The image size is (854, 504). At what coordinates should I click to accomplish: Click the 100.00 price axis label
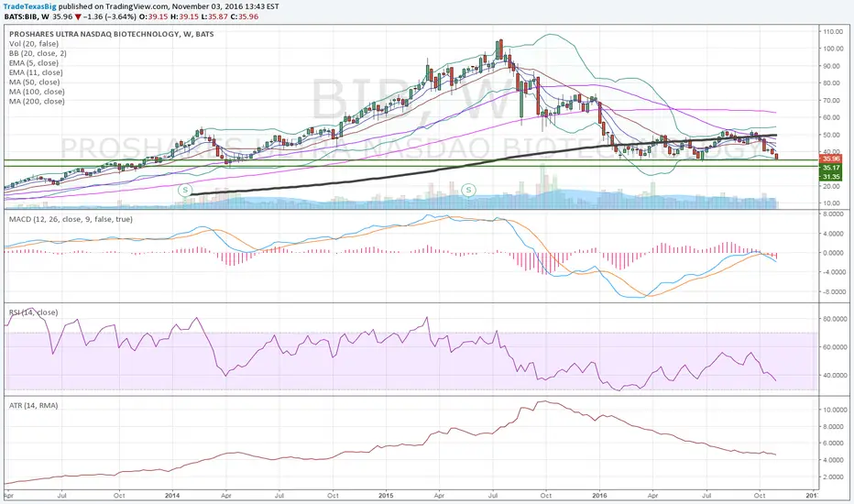click(x=833, y=49)
